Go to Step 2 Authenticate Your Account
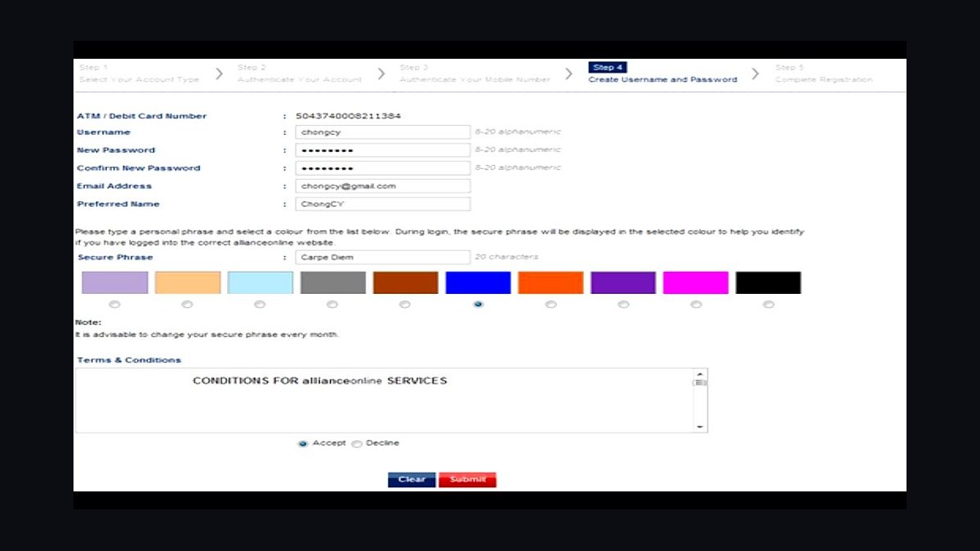 [x=299, y=73]
